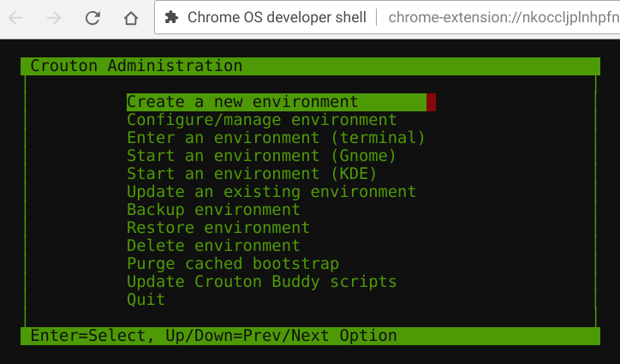Select 'Update Crouton Buddy scripts'
Viewport: 620px width, 364px height.
(x=262, y=282)
